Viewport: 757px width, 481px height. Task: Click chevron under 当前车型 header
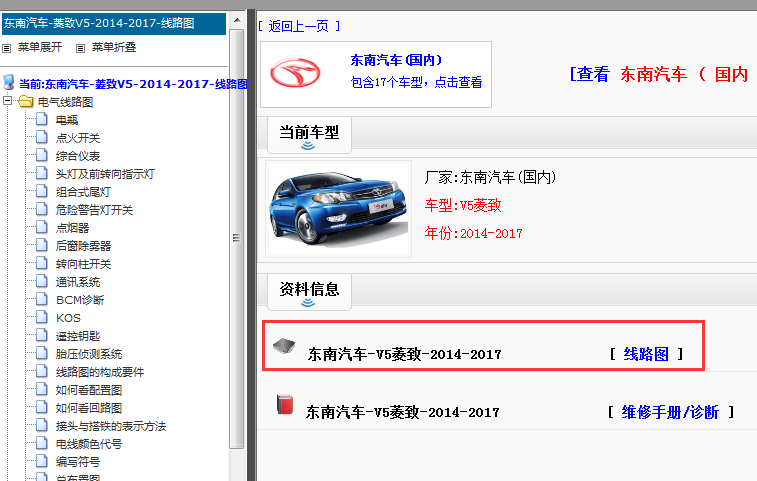click(x=308, y=146)
